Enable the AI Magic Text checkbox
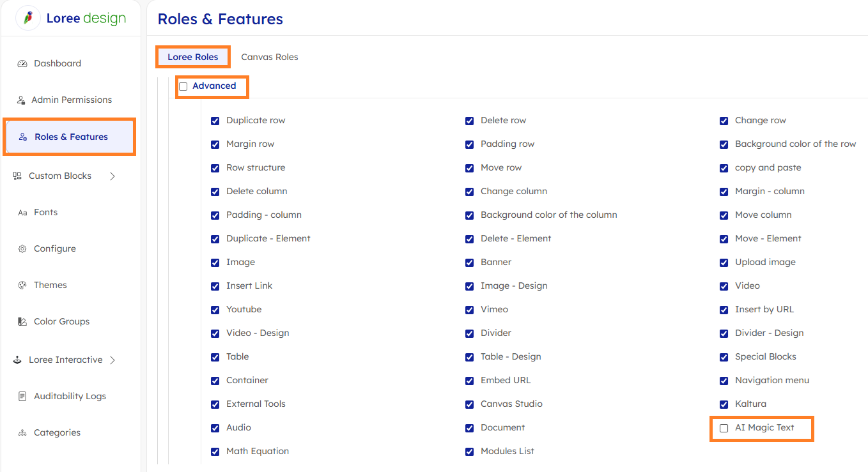 tap(724, 428)
